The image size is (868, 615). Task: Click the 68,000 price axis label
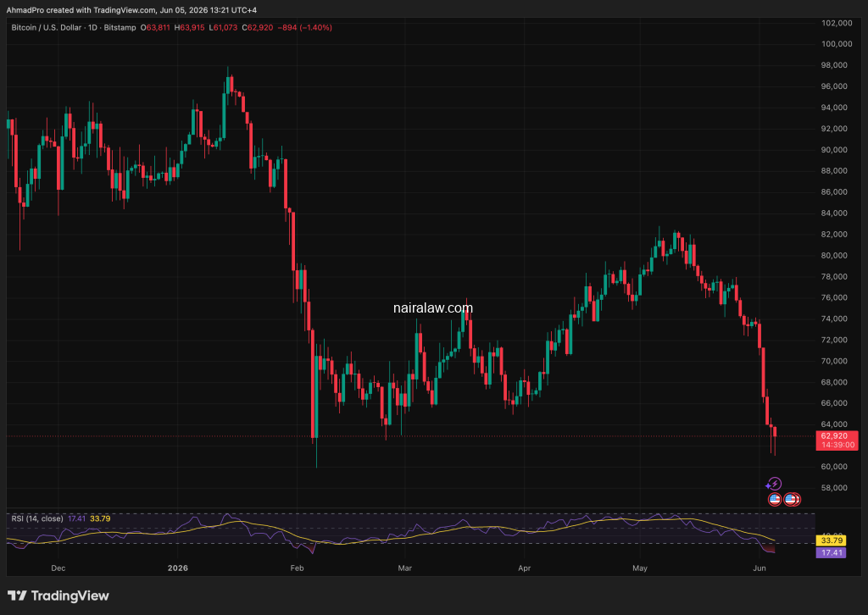(x=834, y=382)
